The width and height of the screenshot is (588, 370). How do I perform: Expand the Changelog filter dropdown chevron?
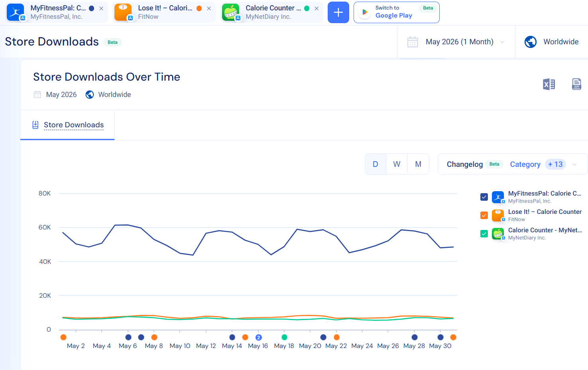pos(574,164)
